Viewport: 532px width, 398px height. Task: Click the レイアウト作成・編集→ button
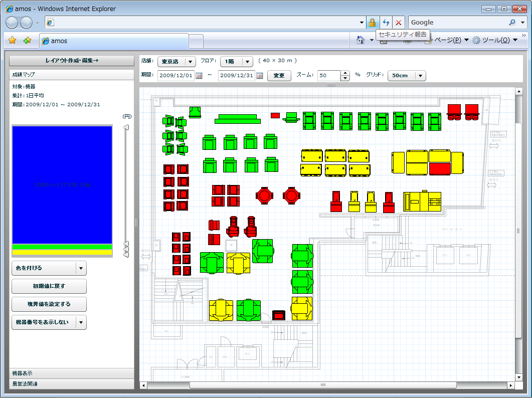(72, 60)
